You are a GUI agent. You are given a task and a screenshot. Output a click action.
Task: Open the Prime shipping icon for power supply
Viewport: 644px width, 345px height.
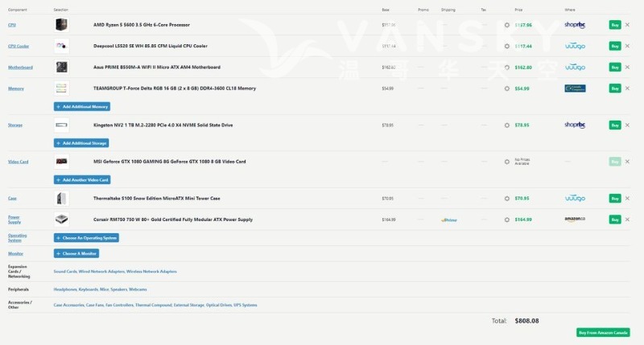pos(448,220)
